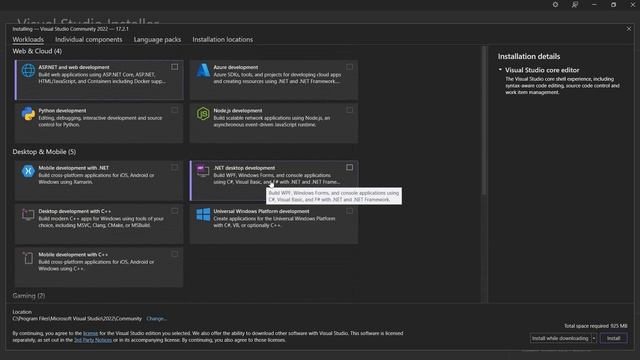640x360 pixels.
Task: Click the Desktop development with C++ icon
Action: point(28,214)
